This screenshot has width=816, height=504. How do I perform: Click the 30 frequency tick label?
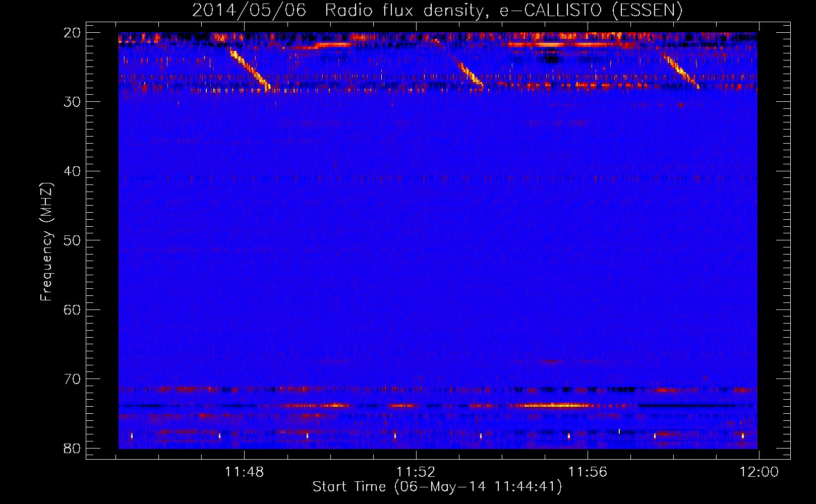[72, 102]
